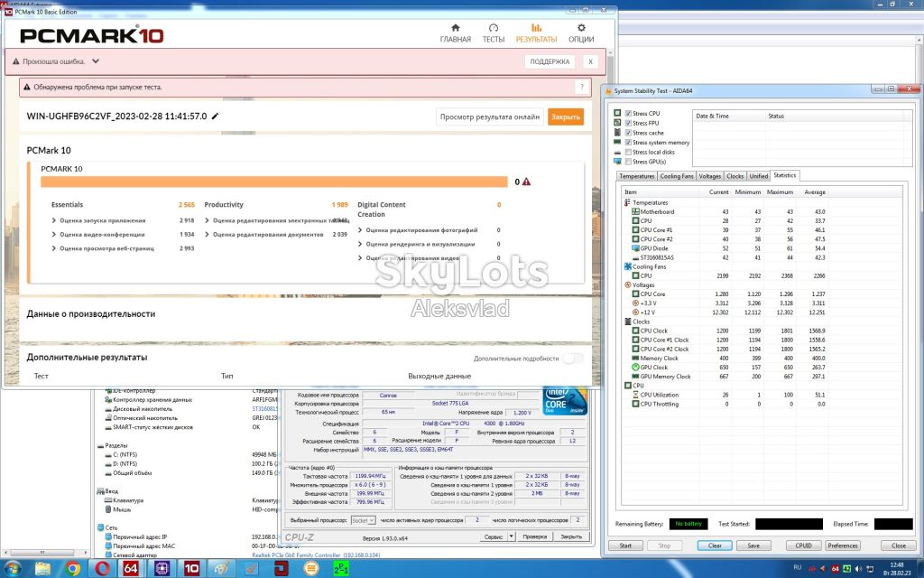Click the orange PCMark 10 score bar
This screenshot has height=578, width=924.
274,182
